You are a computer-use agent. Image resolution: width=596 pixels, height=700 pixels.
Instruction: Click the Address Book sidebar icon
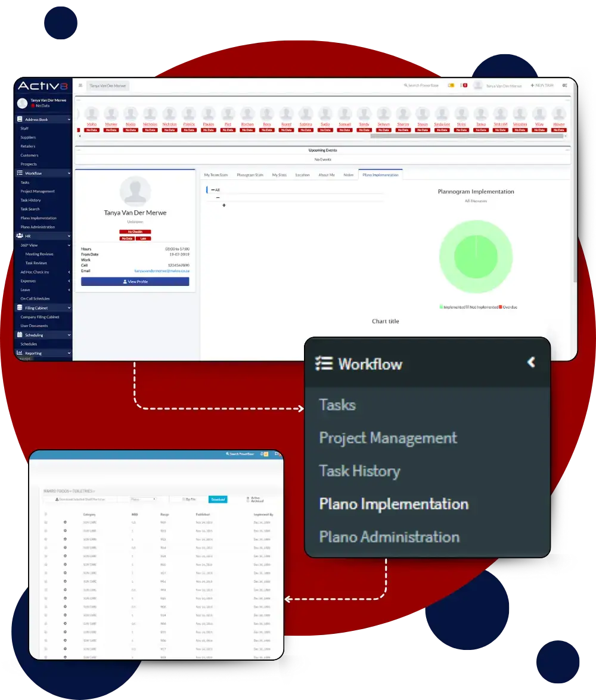[x=20, y=119]
